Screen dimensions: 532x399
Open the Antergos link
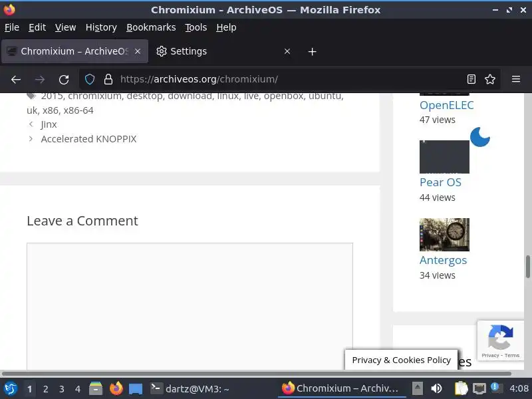coord(443,260)
